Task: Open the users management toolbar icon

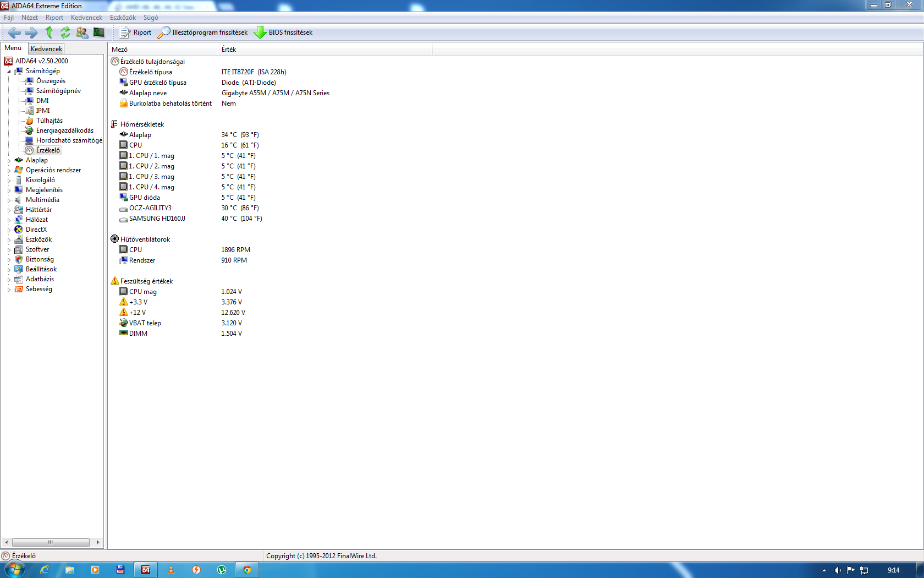Action: (82, 32)
